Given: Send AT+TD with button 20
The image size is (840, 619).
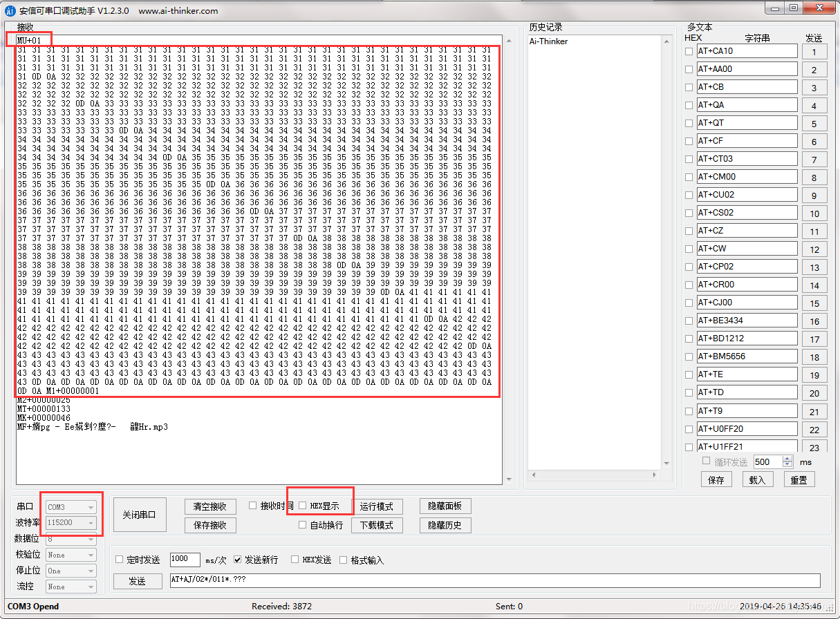Looking at the screenshot, I should point(814,393).
